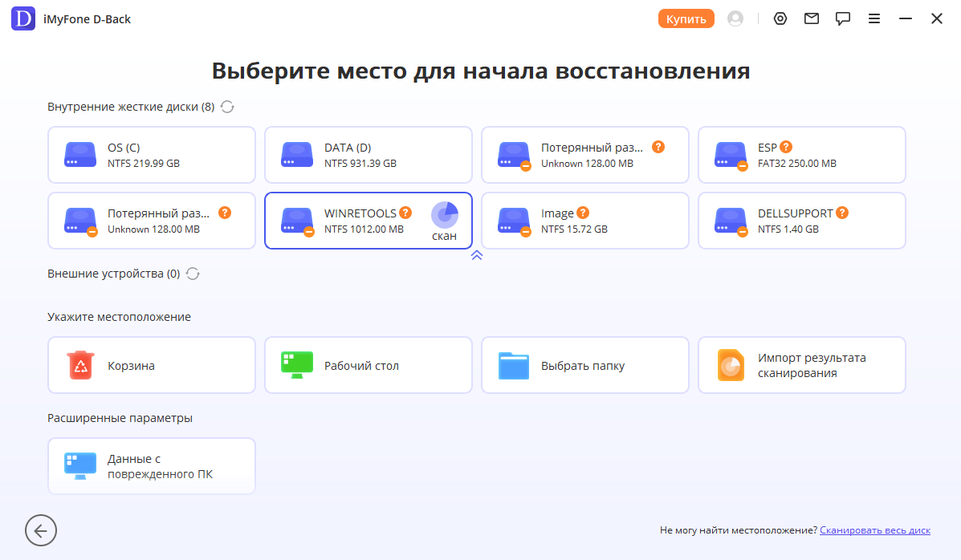Viewport: 961px width, 560px height.
Task: Click the help icon next to ESP
Action: pos(786,147)
